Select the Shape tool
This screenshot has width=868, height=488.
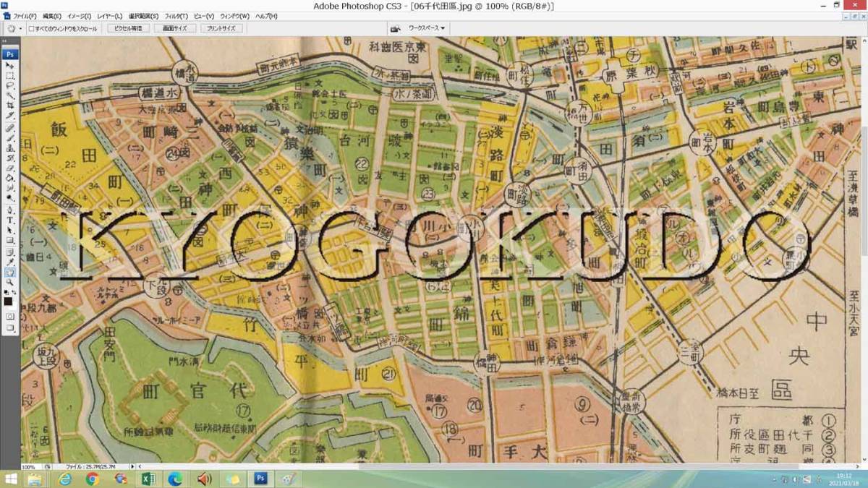10,240
